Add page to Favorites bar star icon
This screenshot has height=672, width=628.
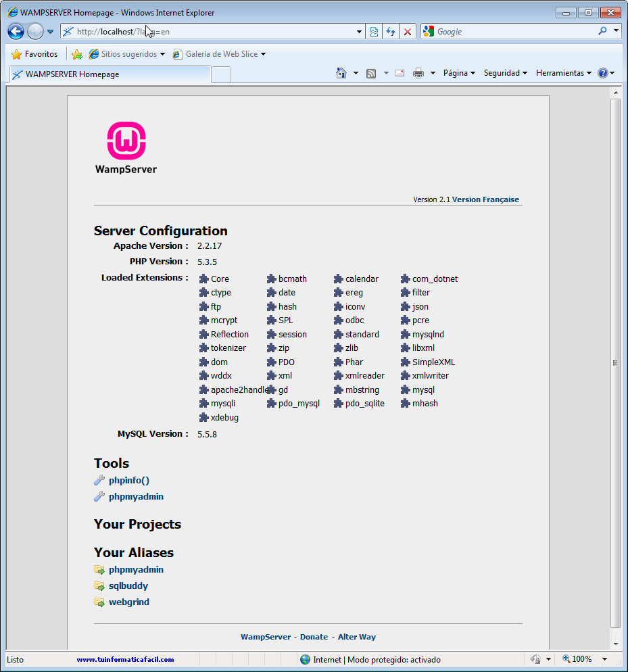point(77,54)
